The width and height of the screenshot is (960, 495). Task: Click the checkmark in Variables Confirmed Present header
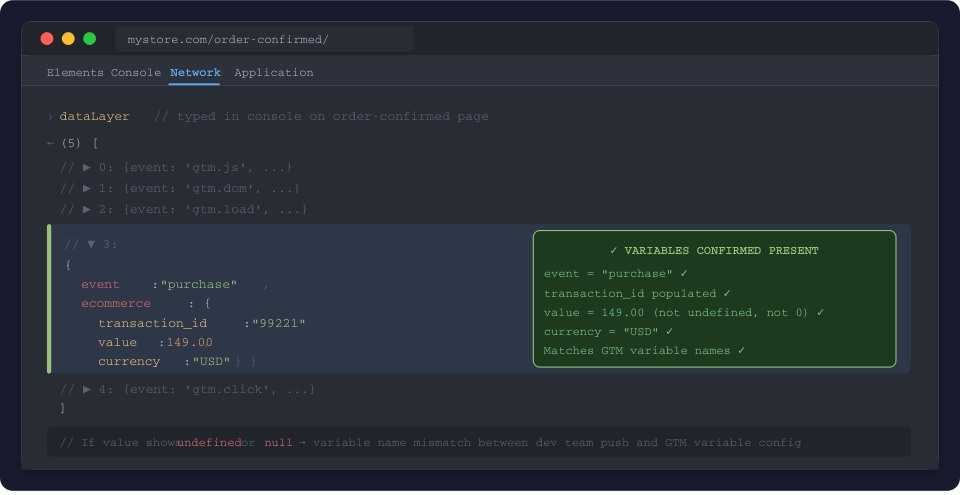pyautogui.click(x=614, y=251)
